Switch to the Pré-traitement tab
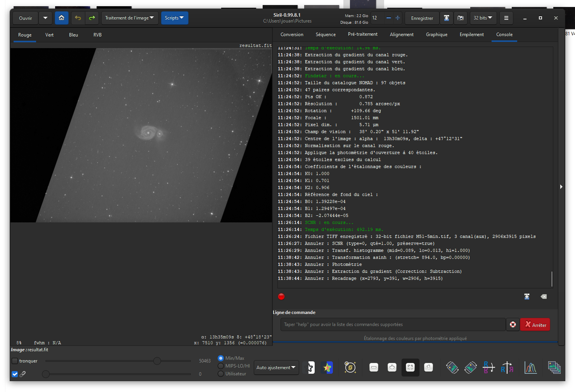Viewport: 575px width, 392px height. [362, 35]
